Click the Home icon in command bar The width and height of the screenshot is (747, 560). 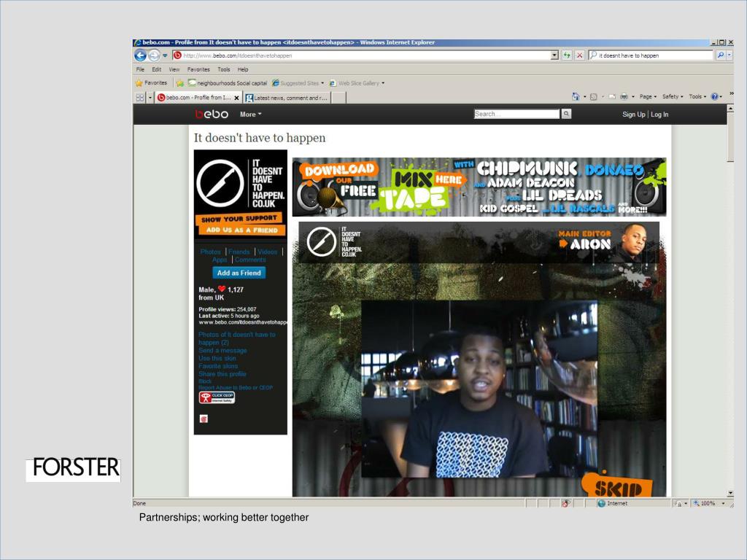pos(576,97)
